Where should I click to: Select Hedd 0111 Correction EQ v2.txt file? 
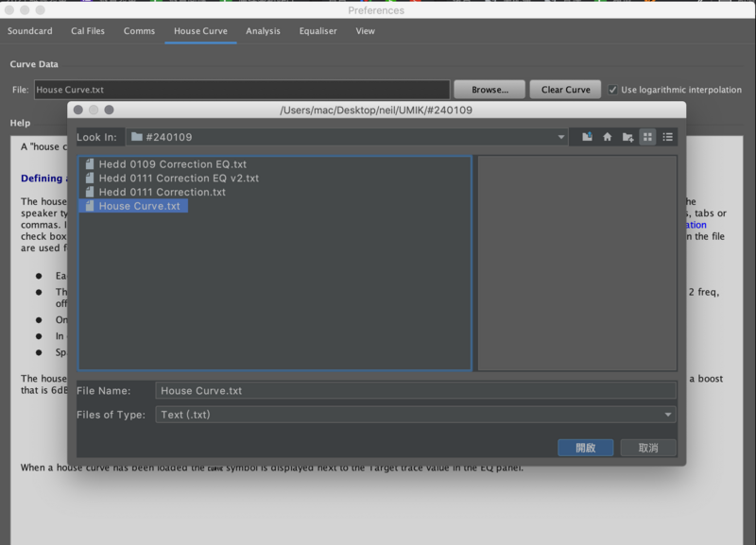tap(179, 179)
